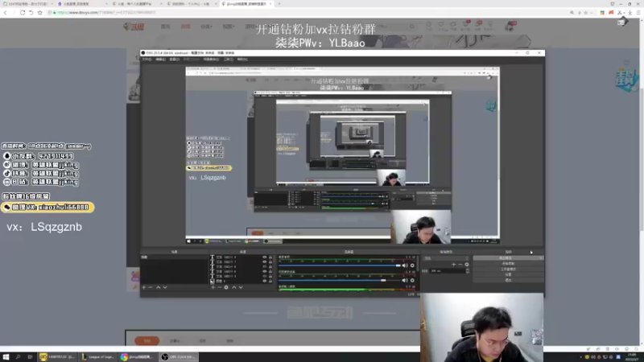Open League of Legends from taskbar

point(97,357)
